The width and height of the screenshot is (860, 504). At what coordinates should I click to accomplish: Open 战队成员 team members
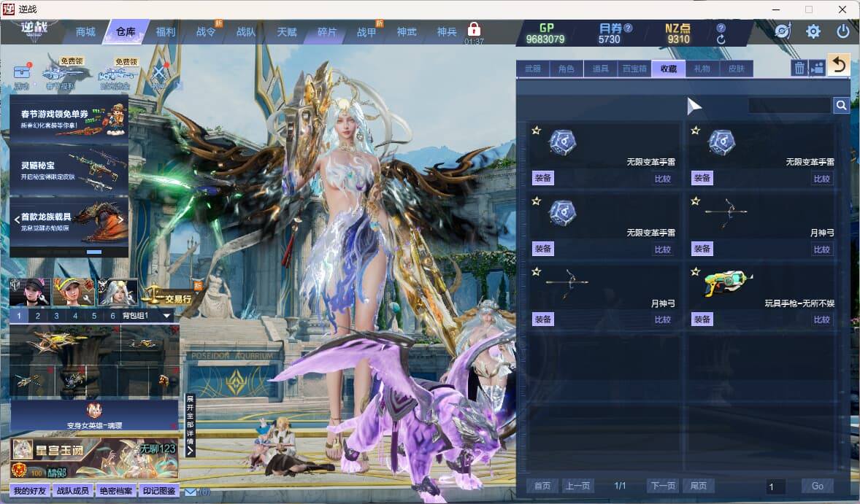coord(73,491)
